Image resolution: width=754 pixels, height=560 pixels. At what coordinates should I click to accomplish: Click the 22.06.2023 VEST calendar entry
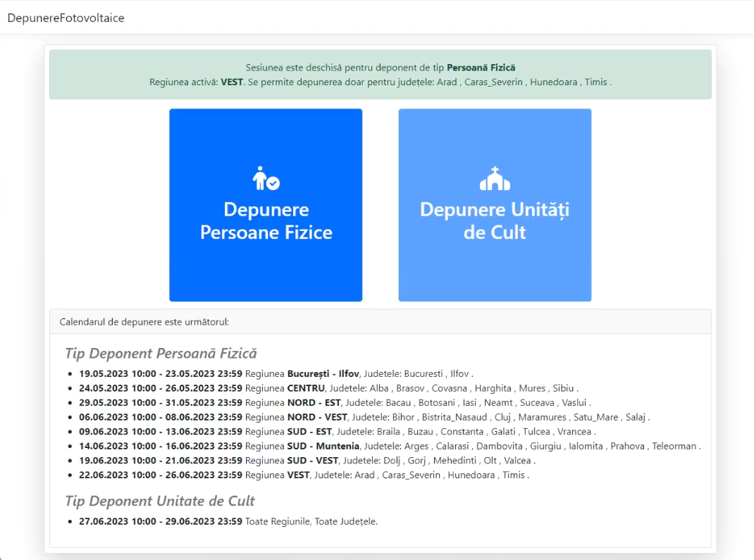click(x=303, y=475)
